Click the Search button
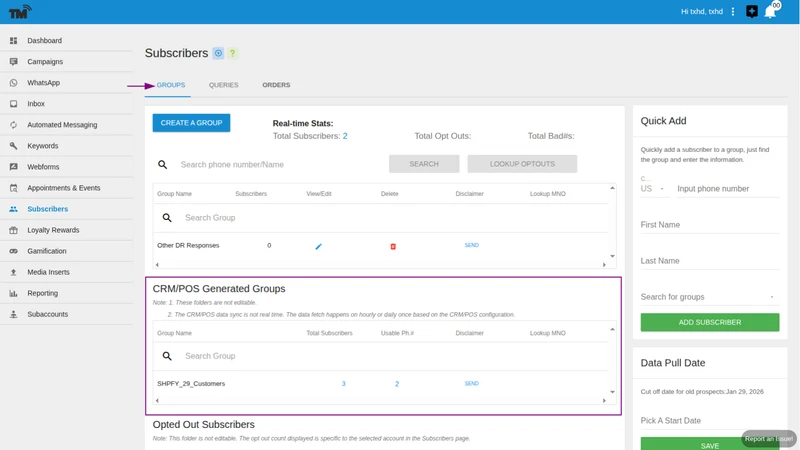Screen dimensions: 800x450 click(x=424, y=164)
